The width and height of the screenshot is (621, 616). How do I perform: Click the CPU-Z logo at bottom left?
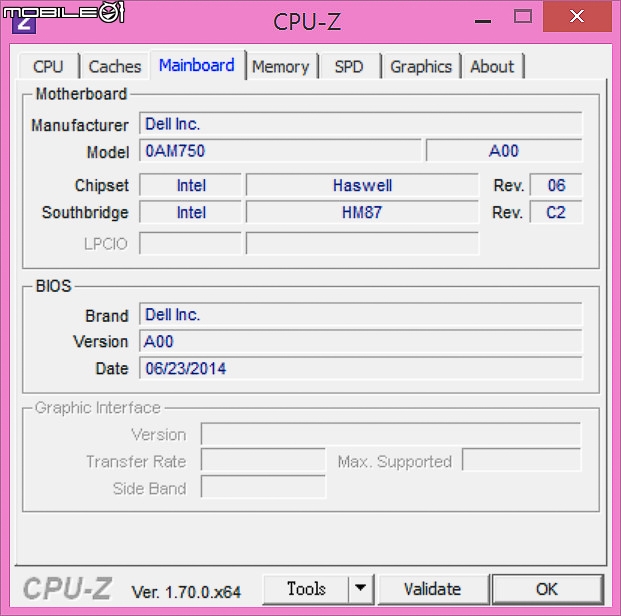[68, 588]
